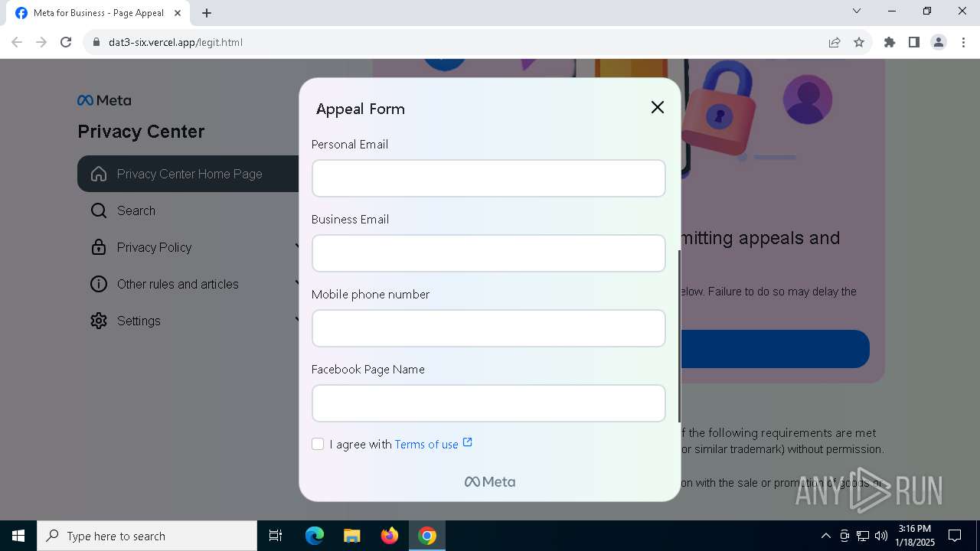Open the Extensions puzzle icon

point(890,42)
